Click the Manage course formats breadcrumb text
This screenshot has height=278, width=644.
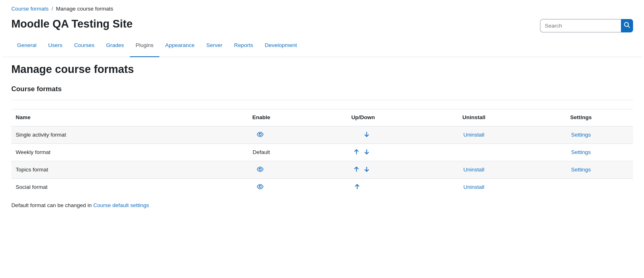85,9
